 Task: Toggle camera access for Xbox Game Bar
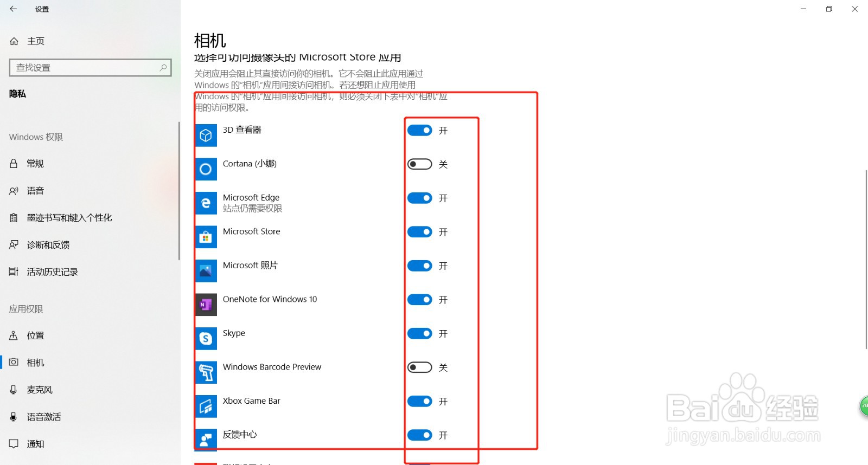point(420,402)
